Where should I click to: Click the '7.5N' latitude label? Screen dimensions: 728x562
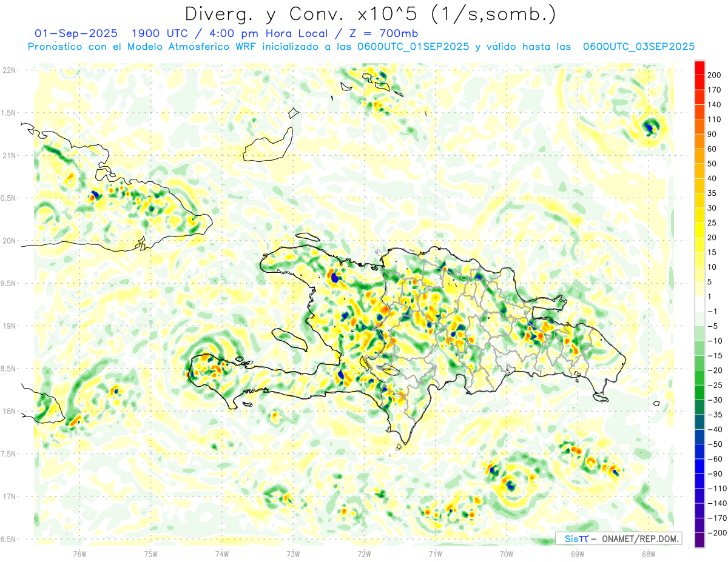(9, 454)
